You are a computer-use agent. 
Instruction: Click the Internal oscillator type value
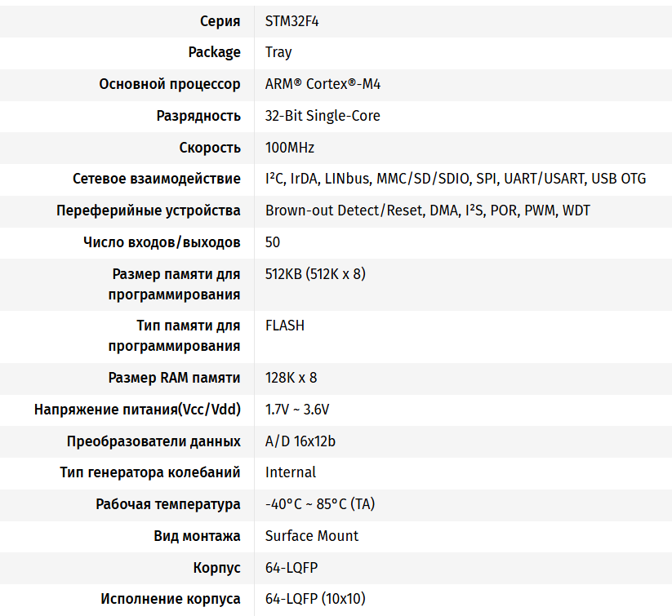(291, 472)
